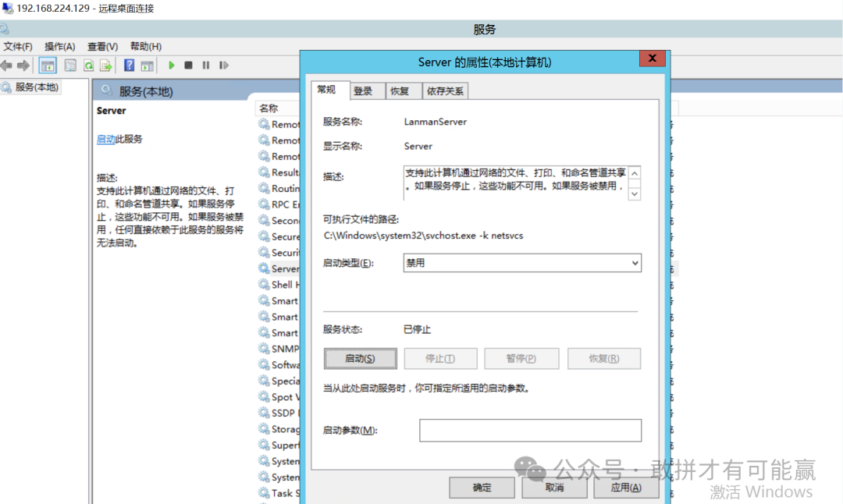
Task: Open the 帮助(H) menu
Action: click(146, 47)
